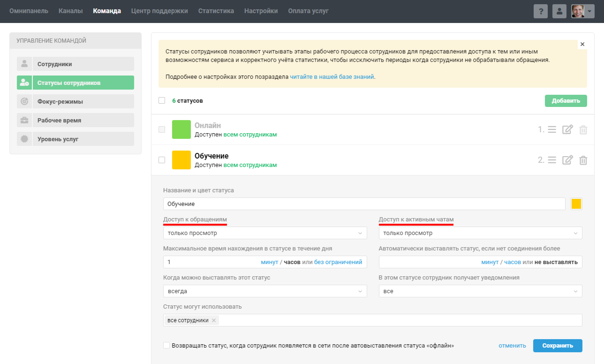
Task: Open yellow color picker next to name field
Action: coord(576,204)
